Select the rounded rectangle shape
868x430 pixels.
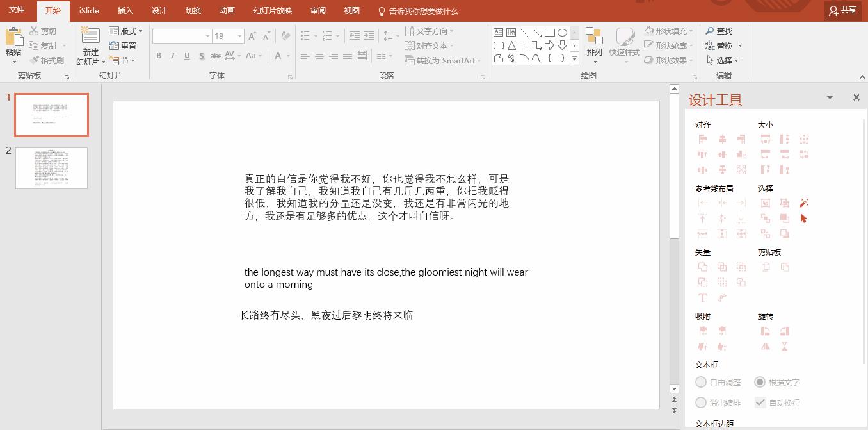pyautogui.click(x=499, y=45)
